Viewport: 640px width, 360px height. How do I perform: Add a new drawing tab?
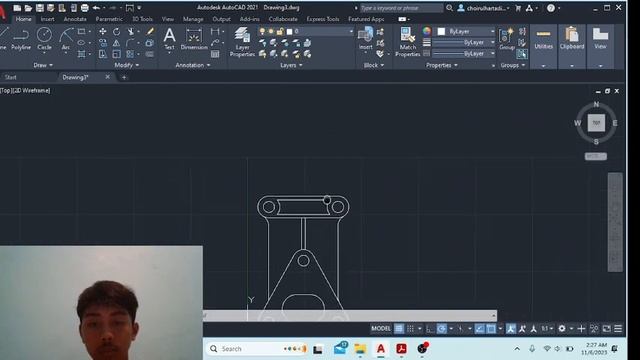(124, 77)
